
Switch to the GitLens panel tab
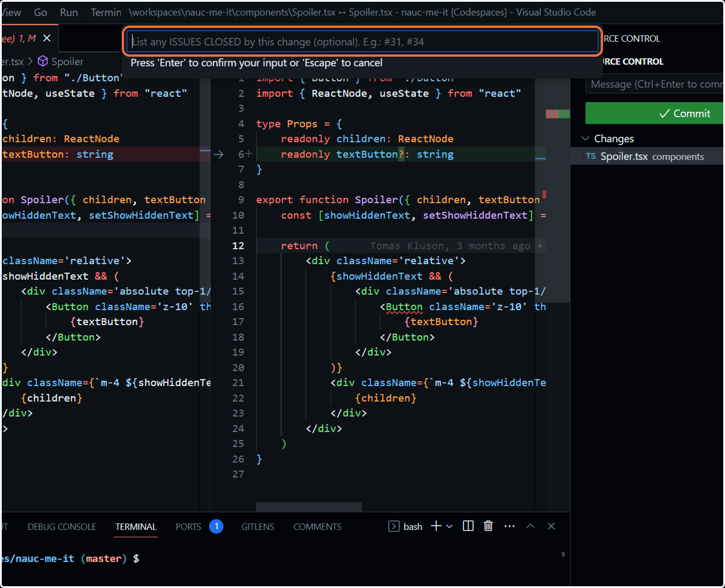click(258, 526)
